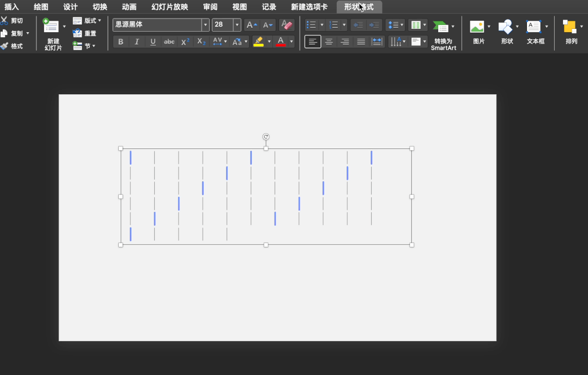The image size is (588, 375).
Task: Open the Shape Format (形状格式) tab
Action: coord(359,7)
